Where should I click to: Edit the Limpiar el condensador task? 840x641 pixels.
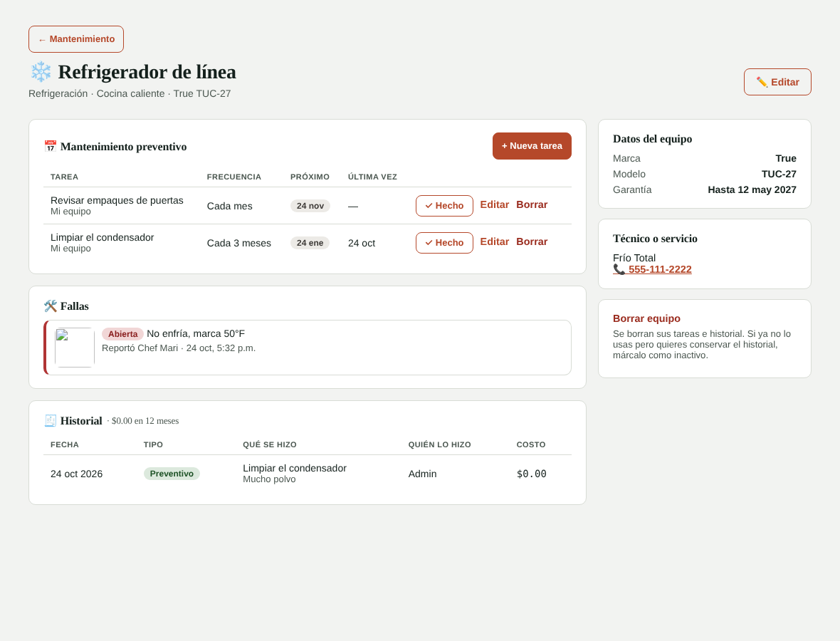click(495, 241)
